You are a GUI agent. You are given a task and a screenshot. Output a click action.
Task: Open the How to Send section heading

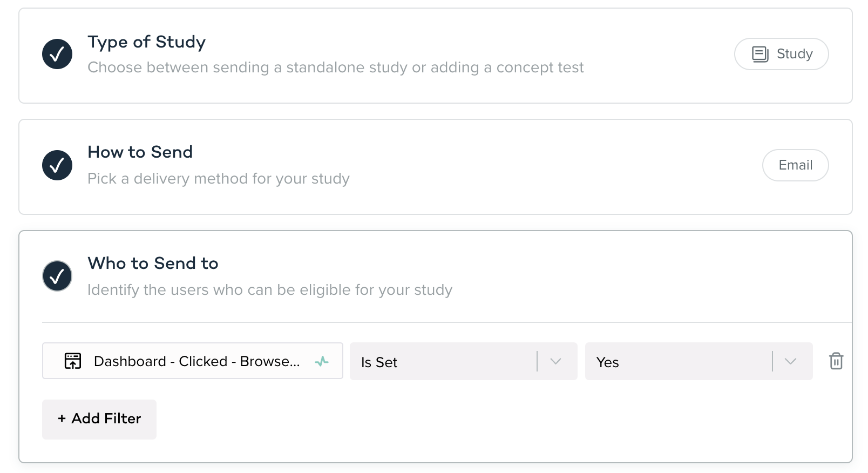(140, 152)
